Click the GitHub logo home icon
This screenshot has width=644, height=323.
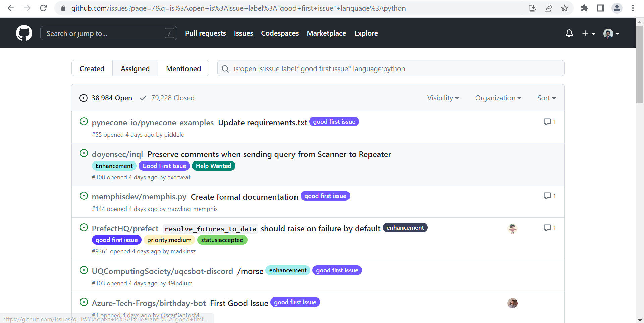pyautogui.click(x=24, y=33)
